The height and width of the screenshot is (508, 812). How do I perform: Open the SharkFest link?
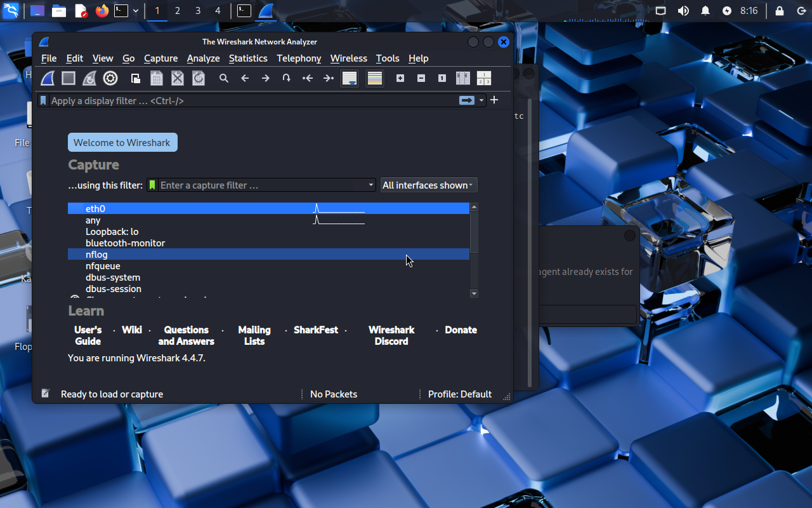click(316, 330)
